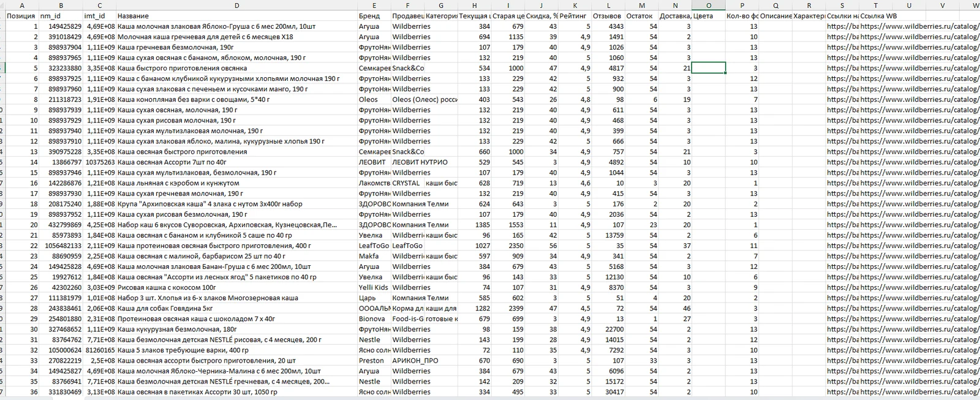Select column D header

[237, 6]
